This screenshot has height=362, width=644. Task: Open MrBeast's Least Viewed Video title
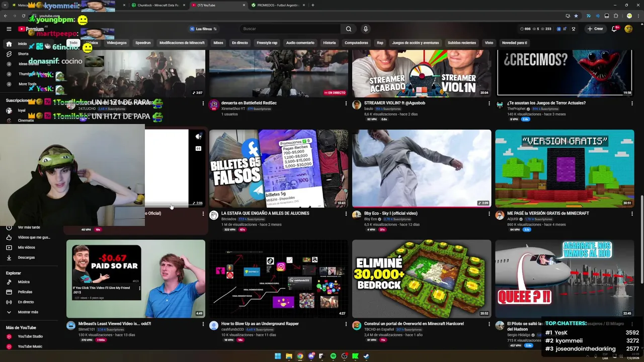115,324
